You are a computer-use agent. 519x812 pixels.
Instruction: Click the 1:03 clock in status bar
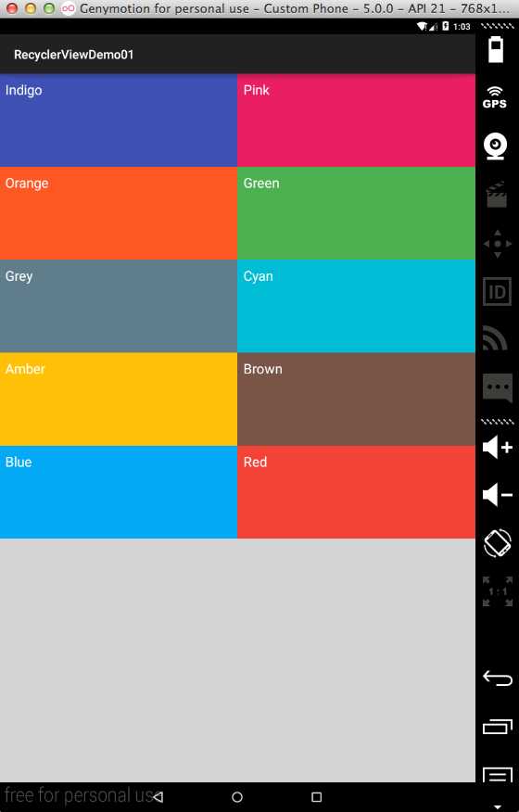click(x=462, y=26)
